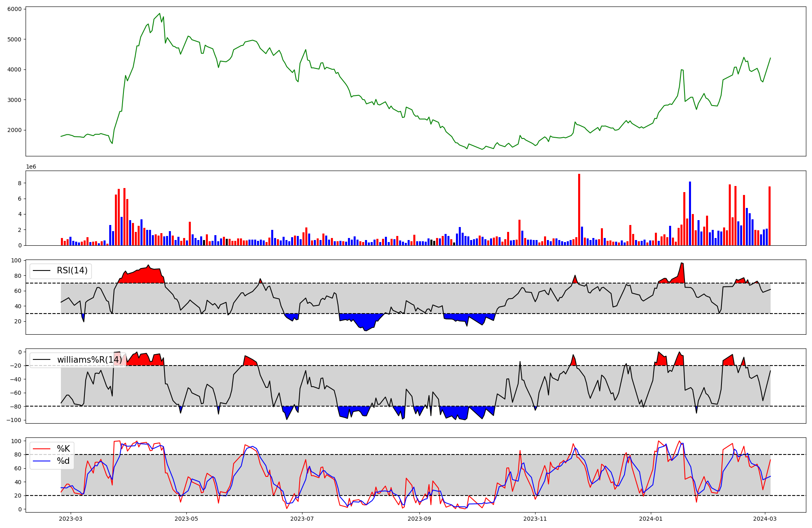This screenshot has height=528, width=812.
Task: Click the highest peak of the green price line
Action: (x=160, y=13)
